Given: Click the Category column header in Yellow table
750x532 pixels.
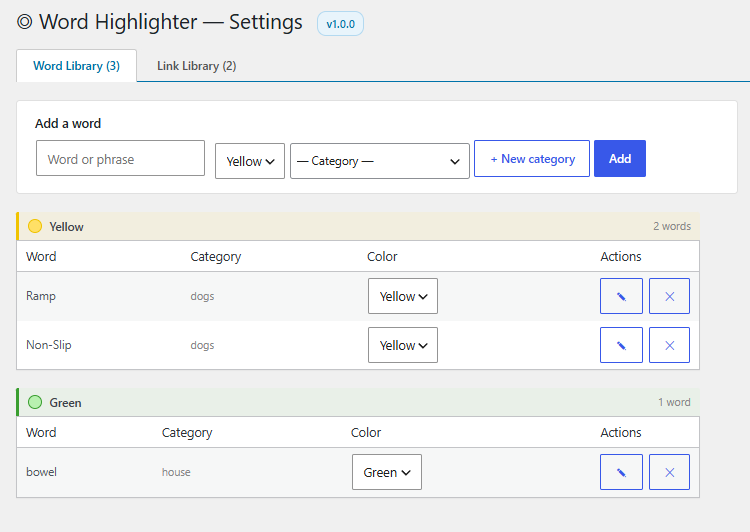Looking at the screenshot, I should [x=216, y=257].
